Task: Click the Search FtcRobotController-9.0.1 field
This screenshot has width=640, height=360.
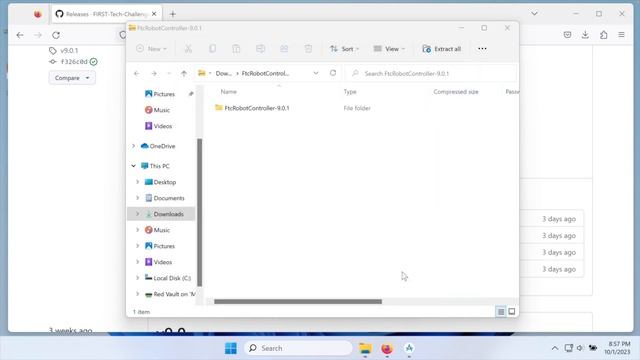Action: coord(431,73)
